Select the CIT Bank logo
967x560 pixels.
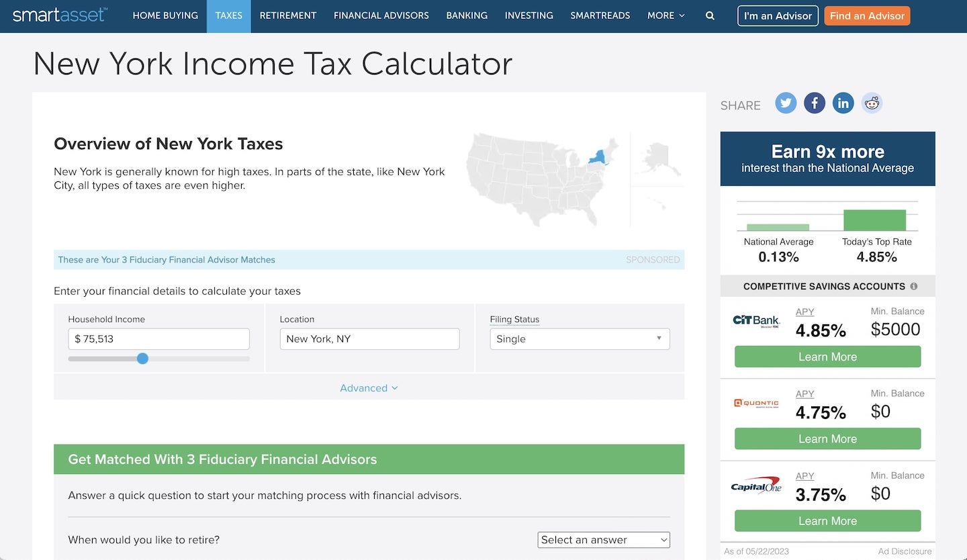coord(757,320)
